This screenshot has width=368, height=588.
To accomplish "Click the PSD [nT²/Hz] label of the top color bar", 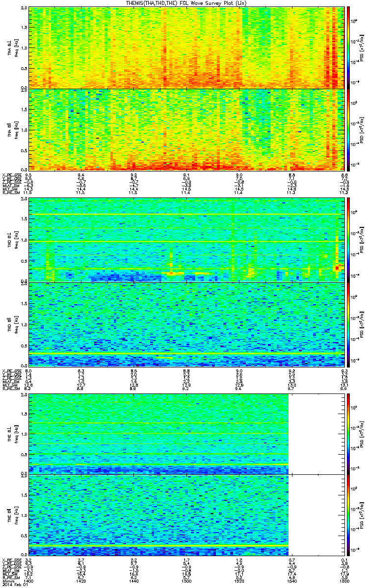I will [x=362, y=48].
